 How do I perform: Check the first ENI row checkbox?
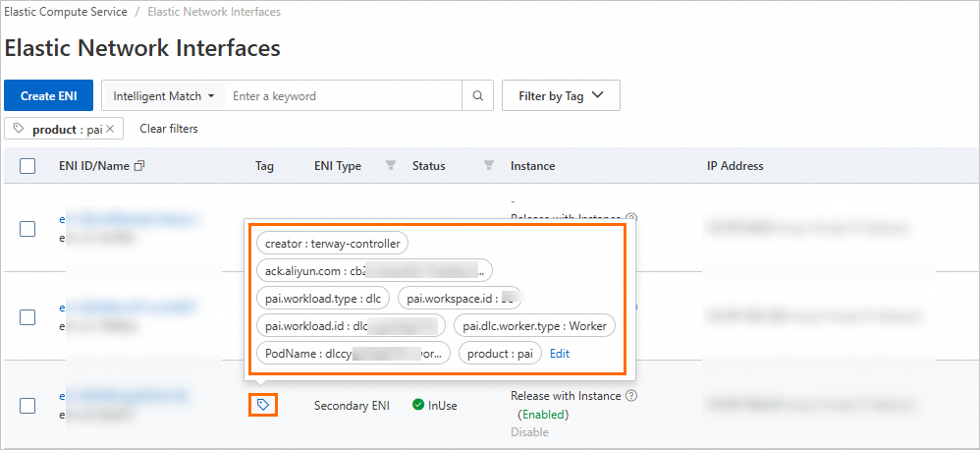pyautogui.click(x=27, y=229)
